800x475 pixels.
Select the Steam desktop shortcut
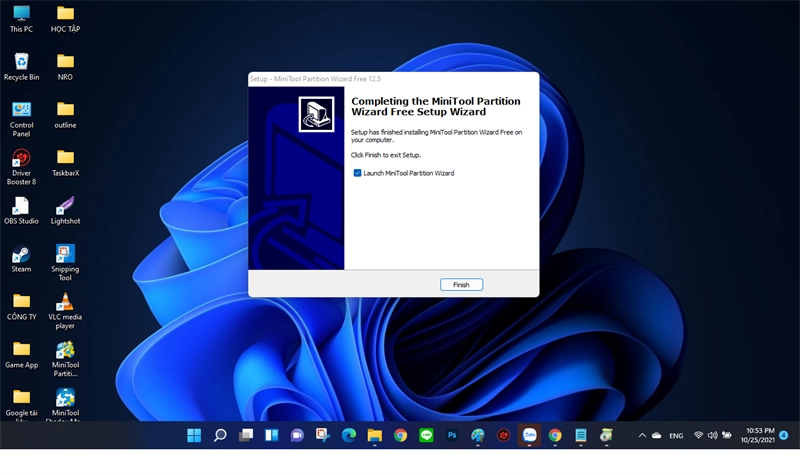point(21,259)
